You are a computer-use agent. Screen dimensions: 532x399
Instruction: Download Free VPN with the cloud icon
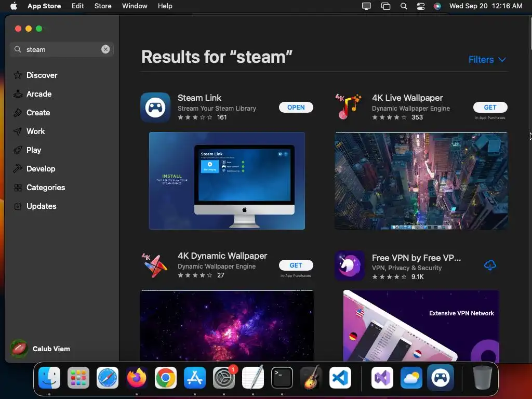tap(490, 265)
